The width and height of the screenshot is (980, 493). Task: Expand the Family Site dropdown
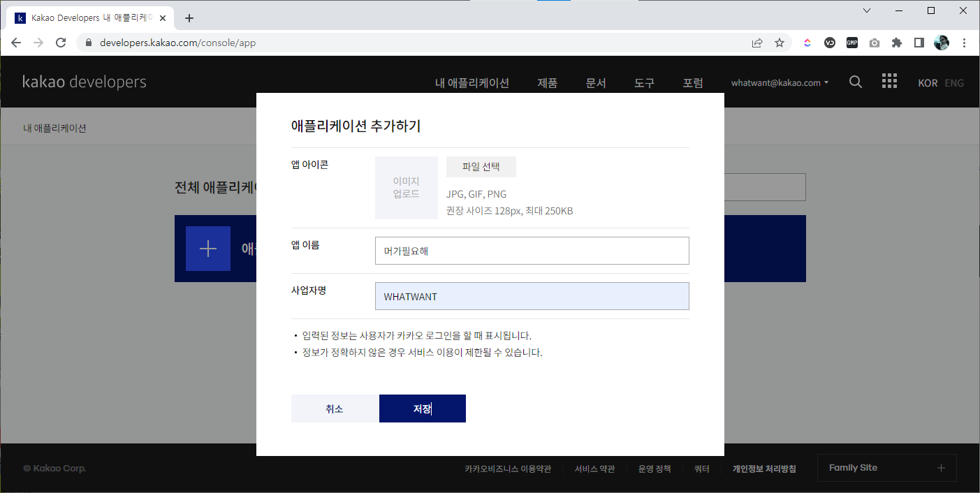pyautogui.click(x=887, y=468)
